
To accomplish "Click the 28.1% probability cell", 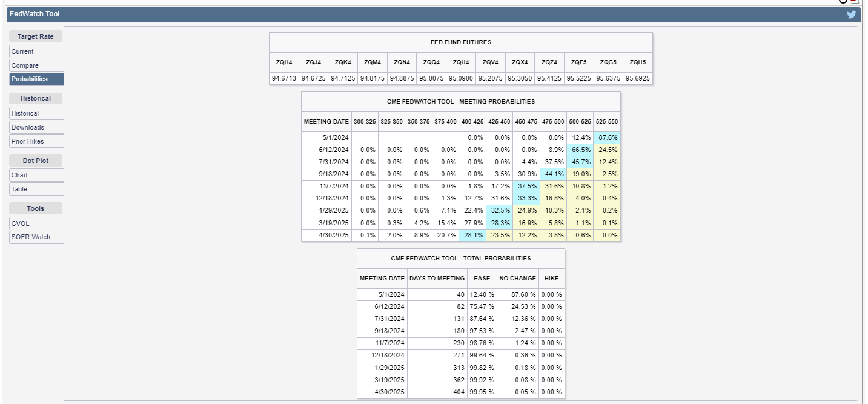I will point(472,235).
